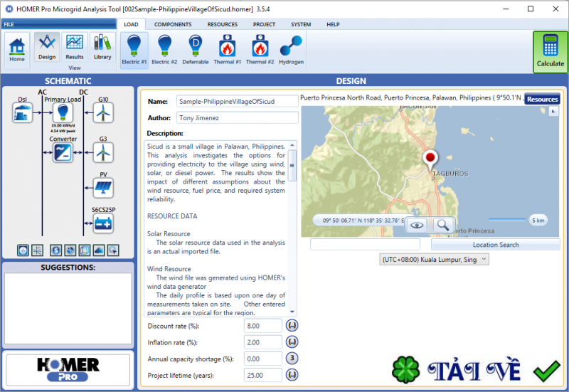The image size is (569, 392).
Task: Click the cloud emissions icon below schematic
Action: 99,250
